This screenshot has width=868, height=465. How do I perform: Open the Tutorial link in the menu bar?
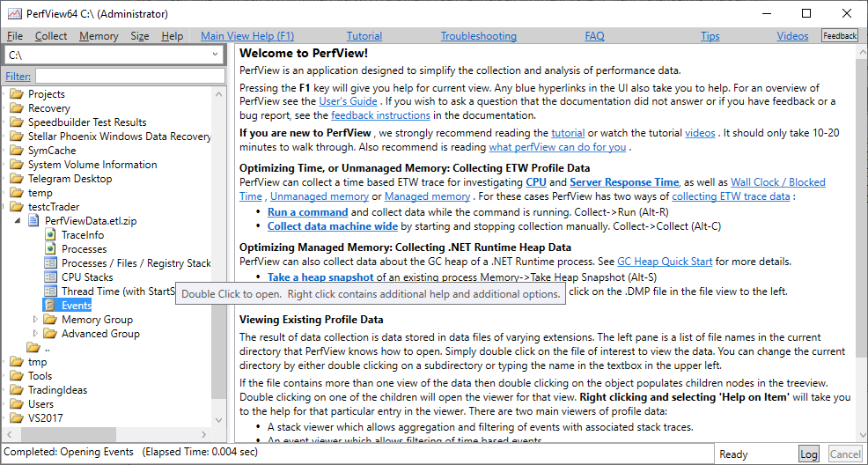click(364, 36)
